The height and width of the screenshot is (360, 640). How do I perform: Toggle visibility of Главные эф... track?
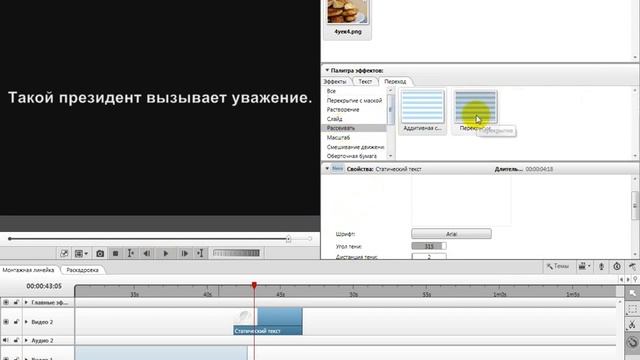pyautogui.click(x=6, y=302)
